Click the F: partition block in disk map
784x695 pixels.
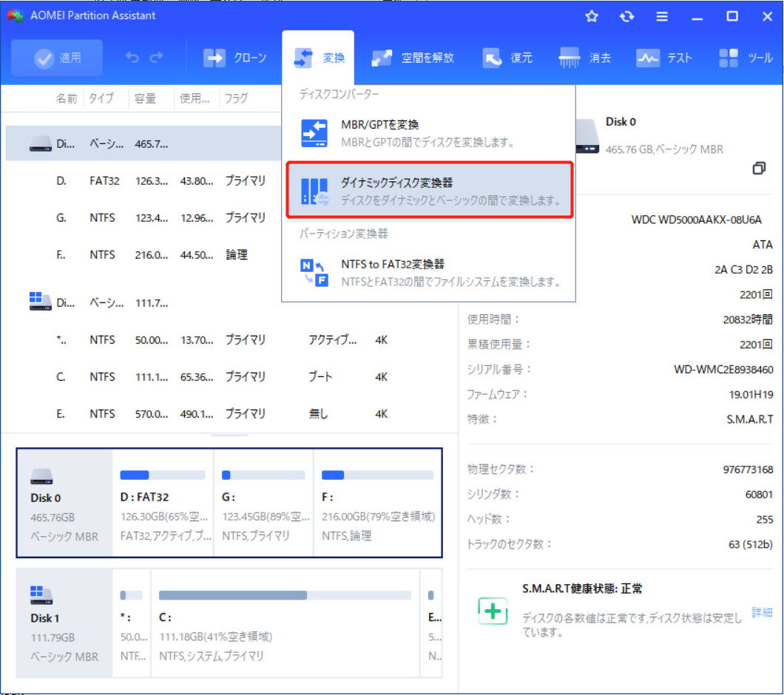377,503
